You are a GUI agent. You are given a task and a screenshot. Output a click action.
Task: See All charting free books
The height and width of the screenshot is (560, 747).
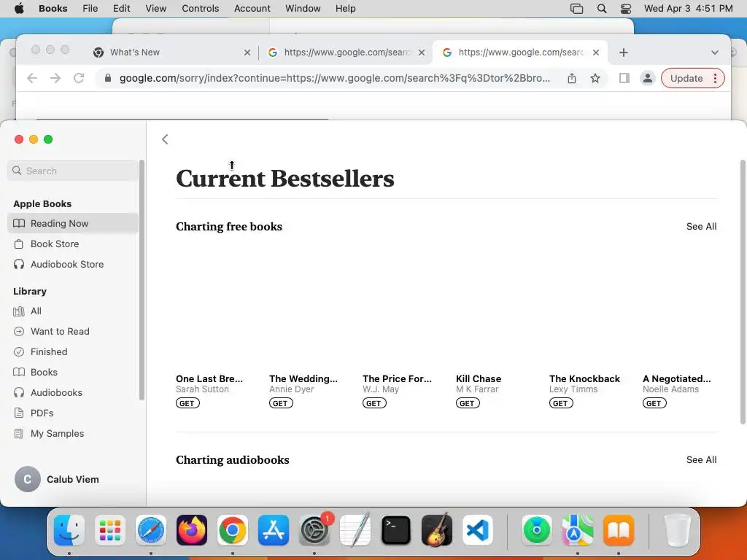(x=701, y=227)
